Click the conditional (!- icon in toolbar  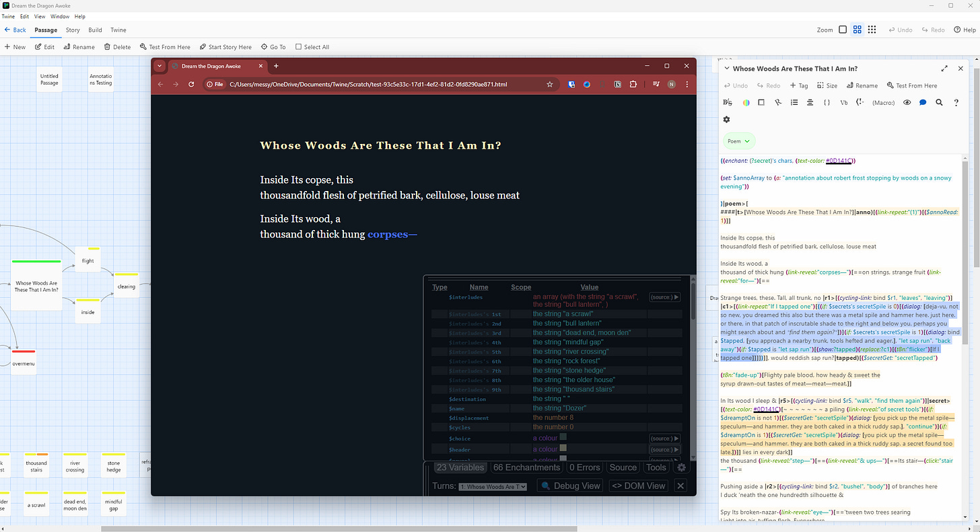click(x=860, y=103)
